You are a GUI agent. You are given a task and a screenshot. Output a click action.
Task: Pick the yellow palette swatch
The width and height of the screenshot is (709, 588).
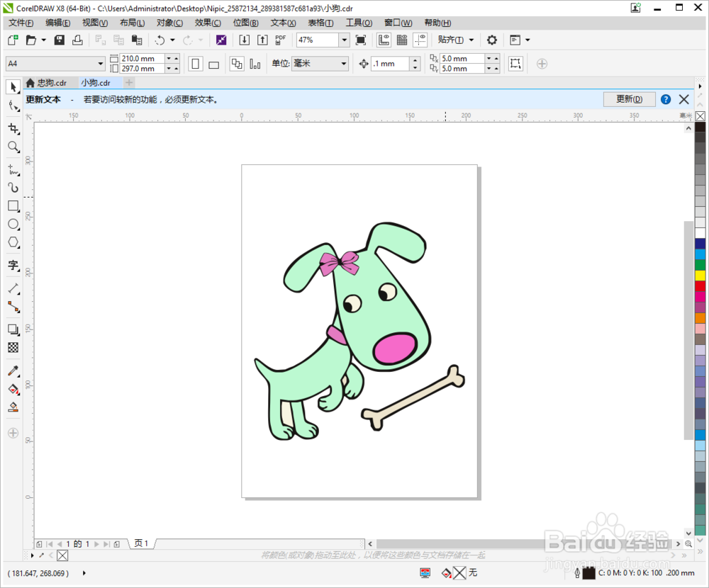point(700,276)
